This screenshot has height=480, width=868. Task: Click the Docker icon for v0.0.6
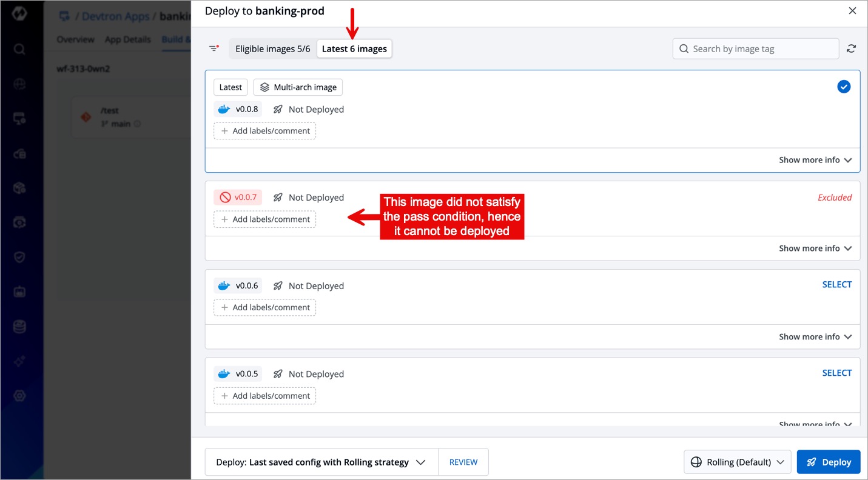pyautogui.click(x=224, y=286)
